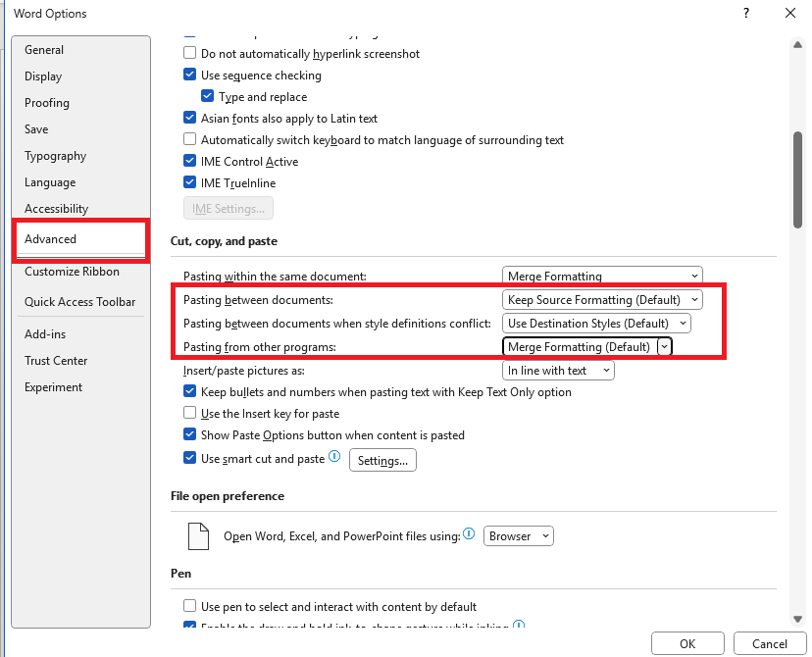Image resolution: width=812 pixels, height=657 pixels.
Task: Disable Use sequence checking
Action: [x=189, y=75]
